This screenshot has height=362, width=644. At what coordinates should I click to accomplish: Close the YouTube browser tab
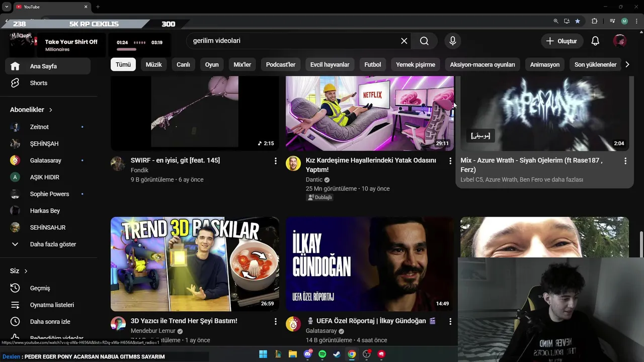click(86, 7)
